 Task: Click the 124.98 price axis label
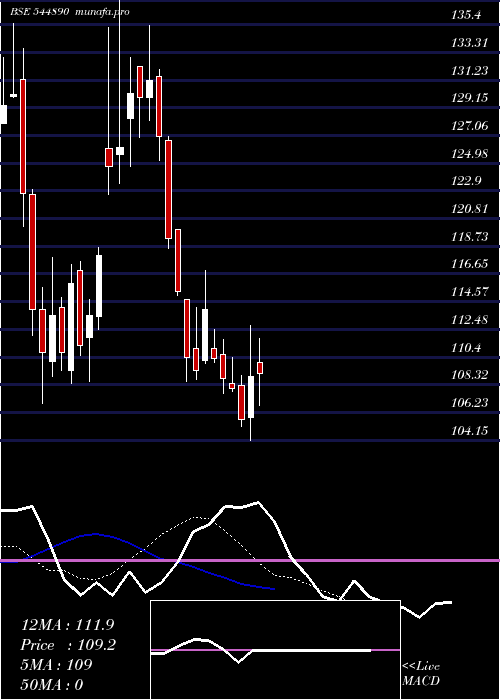(470, 154)
